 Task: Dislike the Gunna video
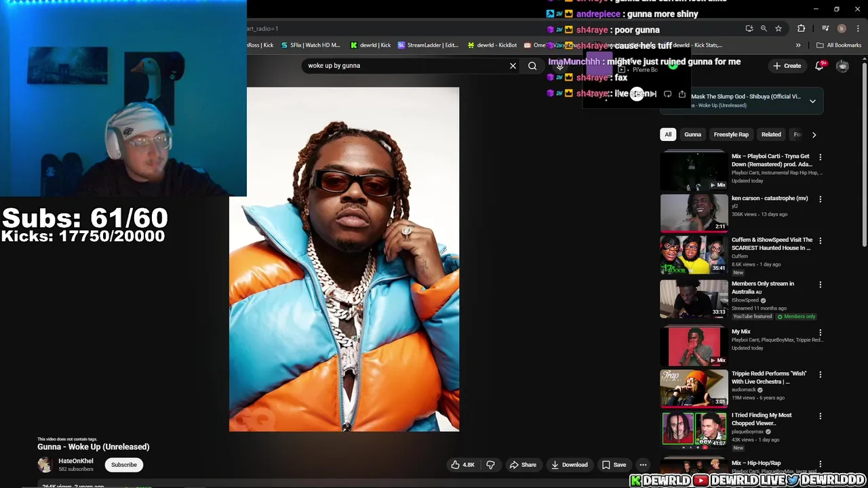(x=490, y=465)
